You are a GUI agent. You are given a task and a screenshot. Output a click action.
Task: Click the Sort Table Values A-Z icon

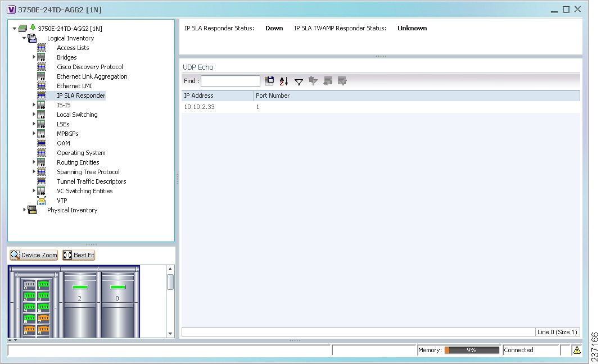pos(284,81)
